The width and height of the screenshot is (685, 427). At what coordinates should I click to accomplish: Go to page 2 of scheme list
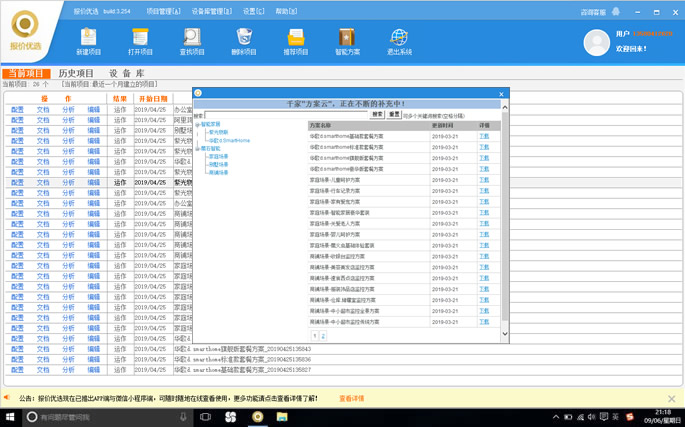point(323,336)
